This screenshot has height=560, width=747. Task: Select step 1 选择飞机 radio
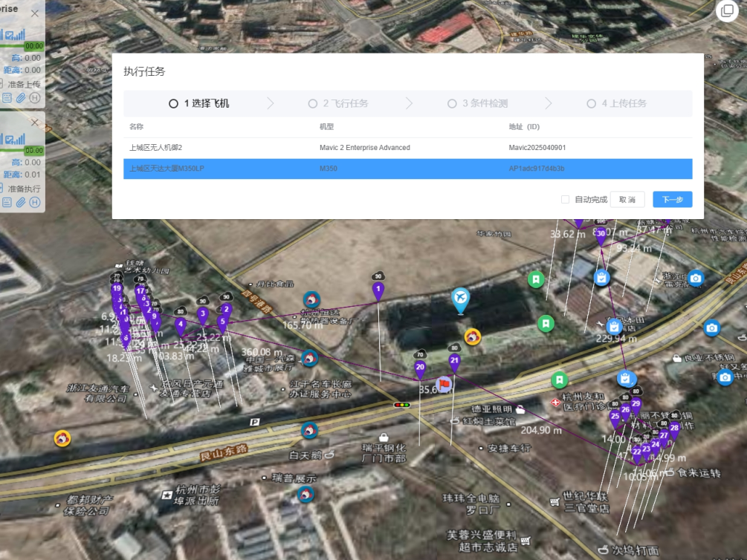(x=173, y=104)
